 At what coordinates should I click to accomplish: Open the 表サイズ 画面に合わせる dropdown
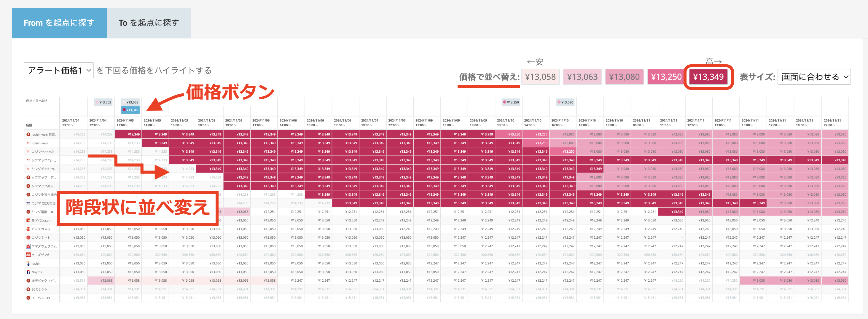click(x=814, y=77)
